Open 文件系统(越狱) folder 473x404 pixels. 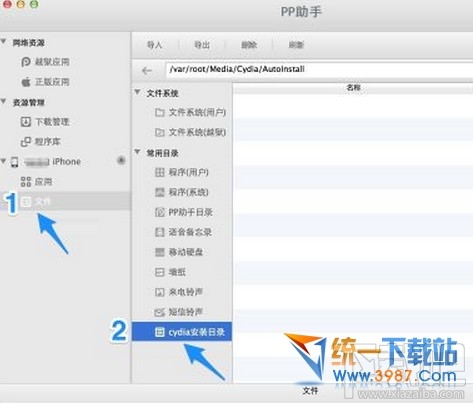click(191, 133)
